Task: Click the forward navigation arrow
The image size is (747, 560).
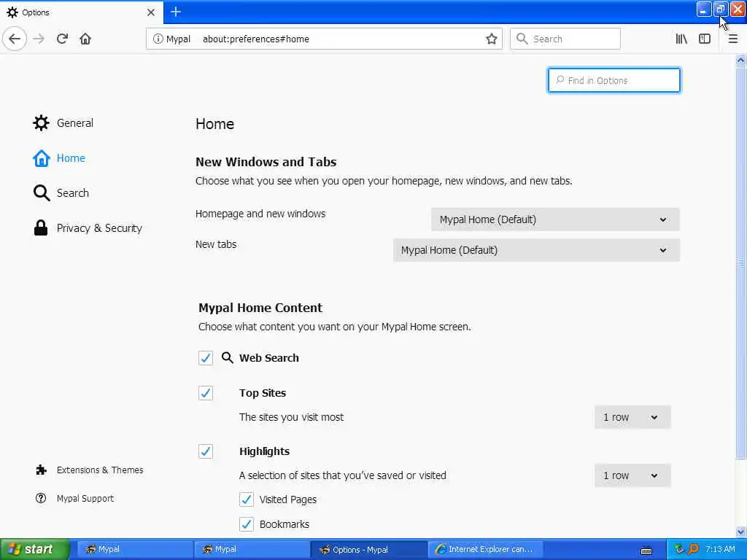Action: click(x=39, y=39)
